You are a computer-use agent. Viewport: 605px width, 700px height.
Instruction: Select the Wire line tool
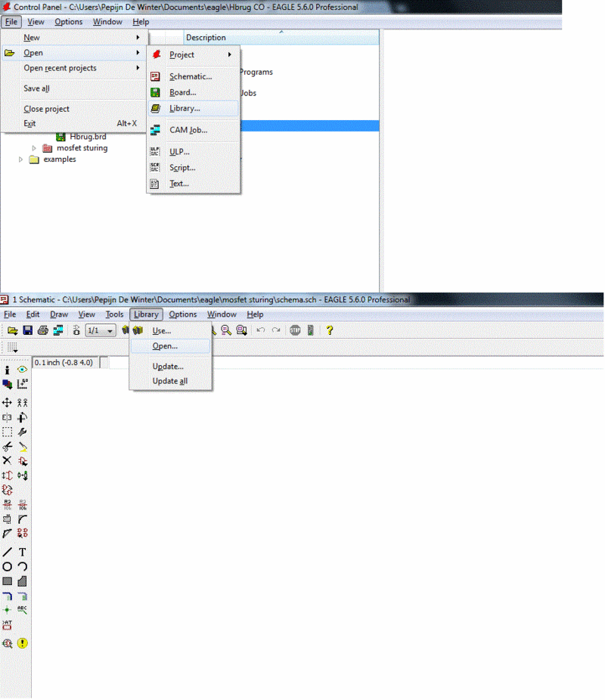[x=7, y=553]
